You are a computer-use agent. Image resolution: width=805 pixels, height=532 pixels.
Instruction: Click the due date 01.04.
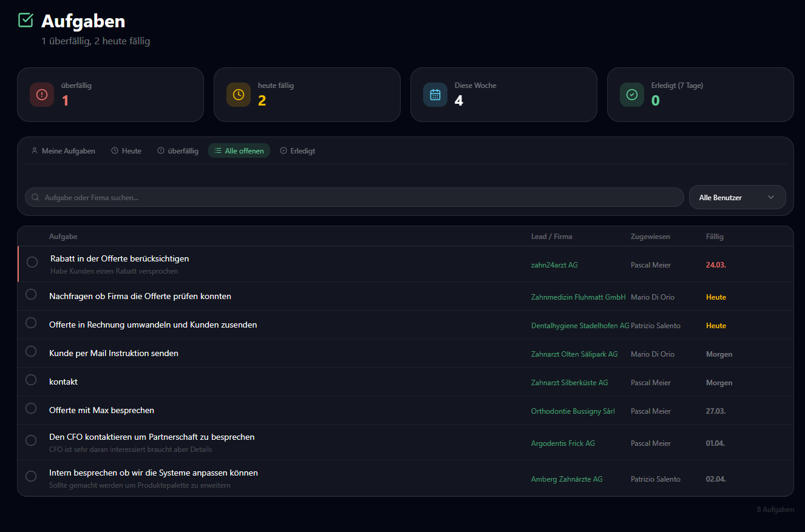pyautogui.click(x=715, y=443)
